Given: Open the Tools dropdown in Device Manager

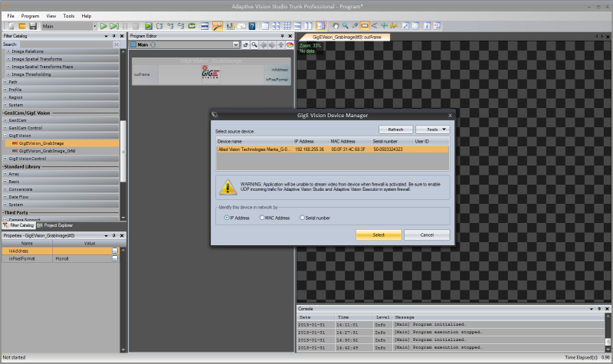Looking at the screenshot, I should point(432,130).
